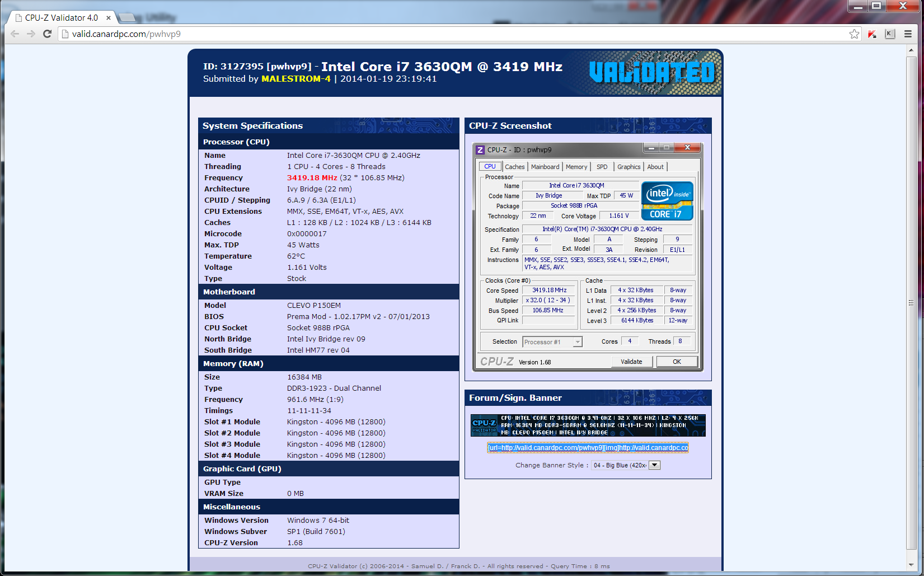
Task: Switch to the Memory tab
Action: point(576,167)
